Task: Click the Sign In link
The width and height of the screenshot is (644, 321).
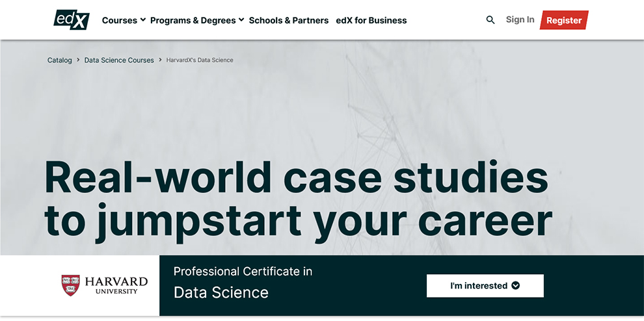Action: coord(520,19)
